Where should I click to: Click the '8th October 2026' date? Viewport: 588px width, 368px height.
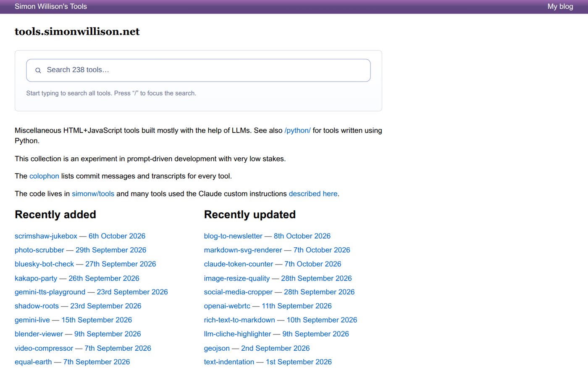pos(302,236)
